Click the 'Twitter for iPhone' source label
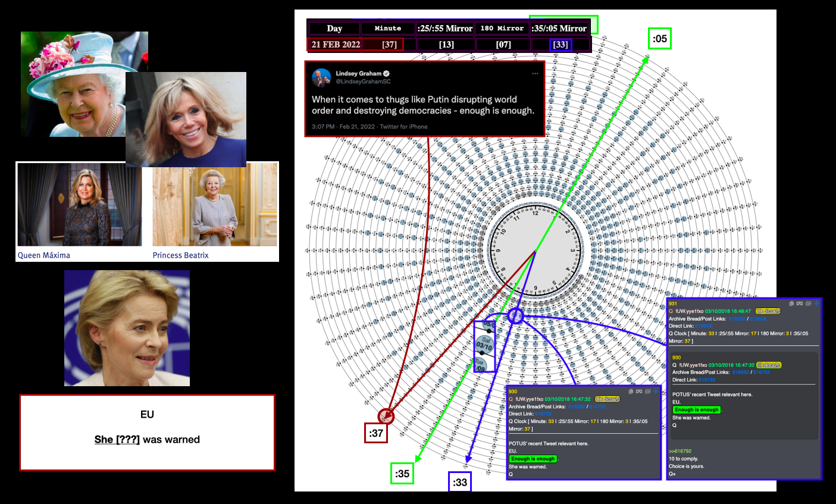 tap(403, 127)
